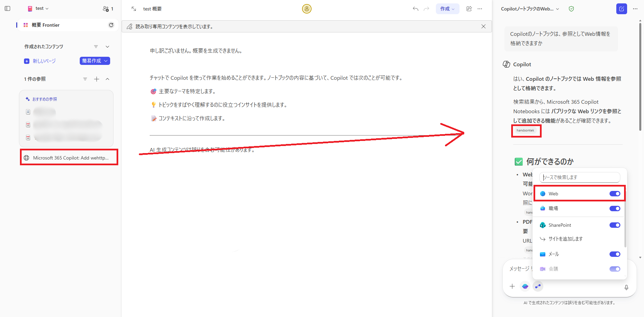Open the Microsoft 365 Copilot web reference

click(69, 157)
